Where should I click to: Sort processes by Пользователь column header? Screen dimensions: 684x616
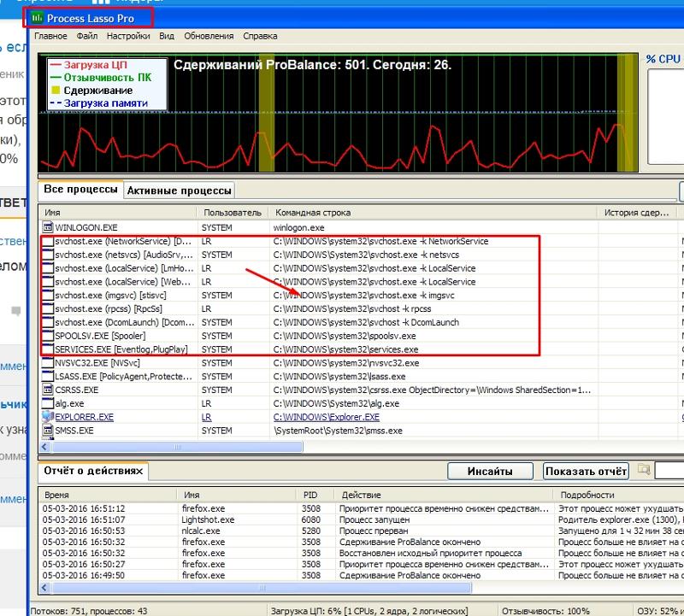231,212
